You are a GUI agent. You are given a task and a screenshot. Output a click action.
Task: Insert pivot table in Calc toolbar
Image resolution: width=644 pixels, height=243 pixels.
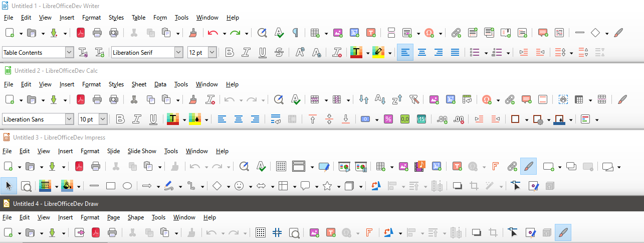click(467, 99)
